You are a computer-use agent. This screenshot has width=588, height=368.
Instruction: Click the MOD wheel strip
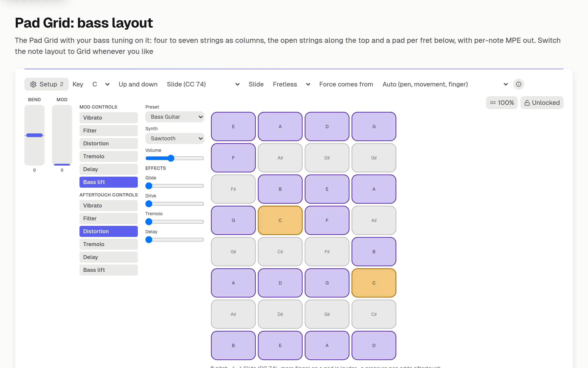click(62, 135)
